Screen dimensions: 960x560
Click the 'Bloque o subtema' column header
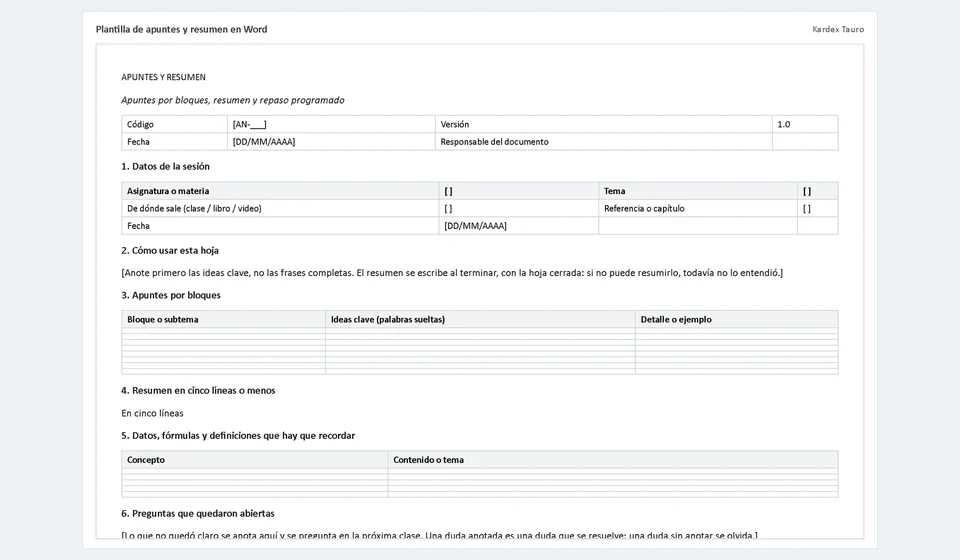point(223,319)
